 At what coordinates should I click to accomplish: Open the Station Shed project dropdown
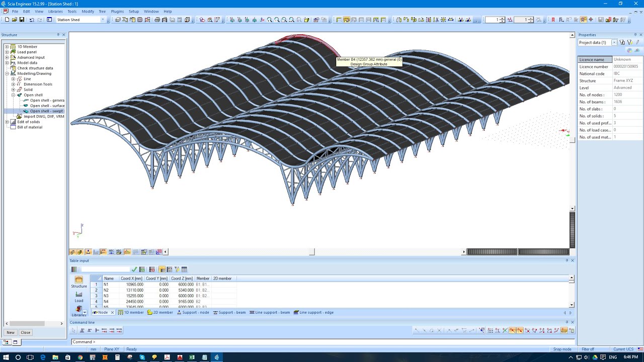[103, 20]
